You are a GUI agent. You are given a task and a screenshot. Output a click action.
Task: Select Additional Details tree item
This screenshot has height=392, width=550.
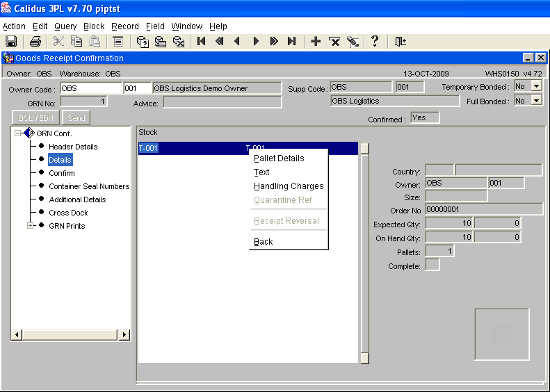[x=77, y=199]
